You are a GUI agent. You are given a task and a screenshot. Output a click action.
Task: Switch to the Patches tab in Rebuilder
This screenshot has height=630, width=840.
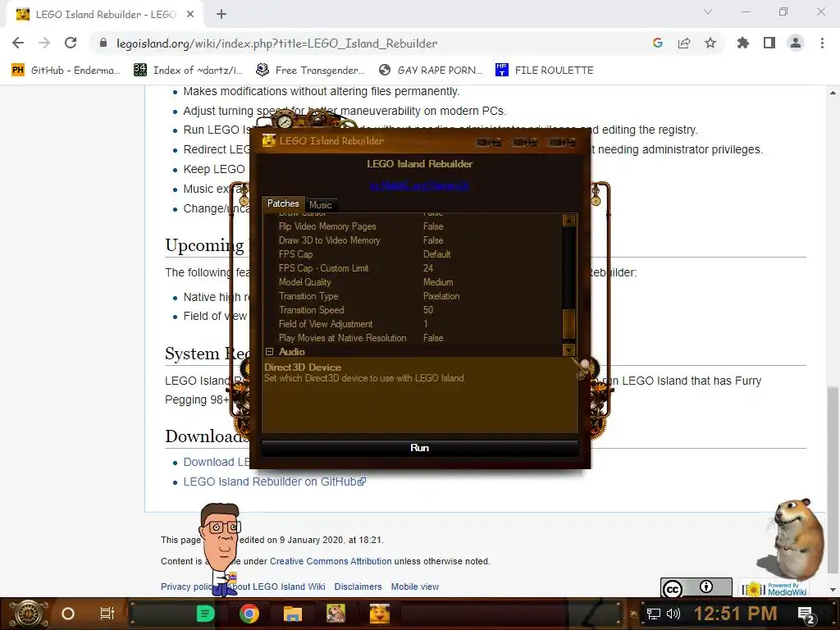[283, 203]
